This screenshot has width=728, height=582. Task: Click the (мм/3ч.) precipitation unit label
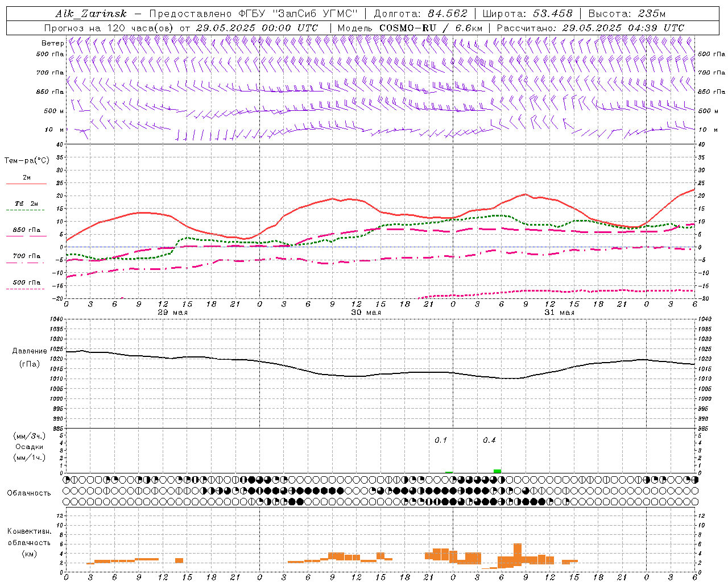tap(30, 436)
